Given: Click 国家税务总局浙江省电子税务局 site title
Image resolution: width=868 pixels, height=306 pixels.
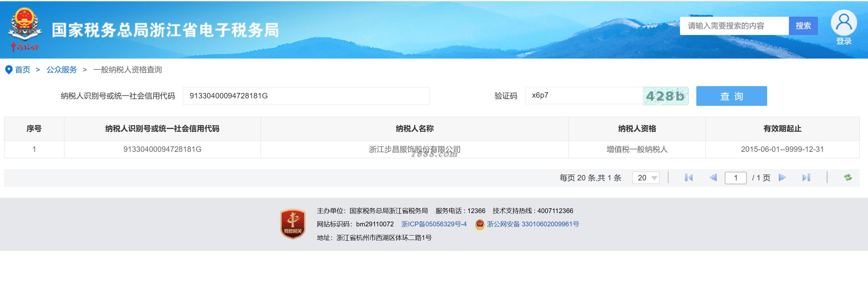Looking at the screenshot, I should pyautogui.click(x=166, y=30).
